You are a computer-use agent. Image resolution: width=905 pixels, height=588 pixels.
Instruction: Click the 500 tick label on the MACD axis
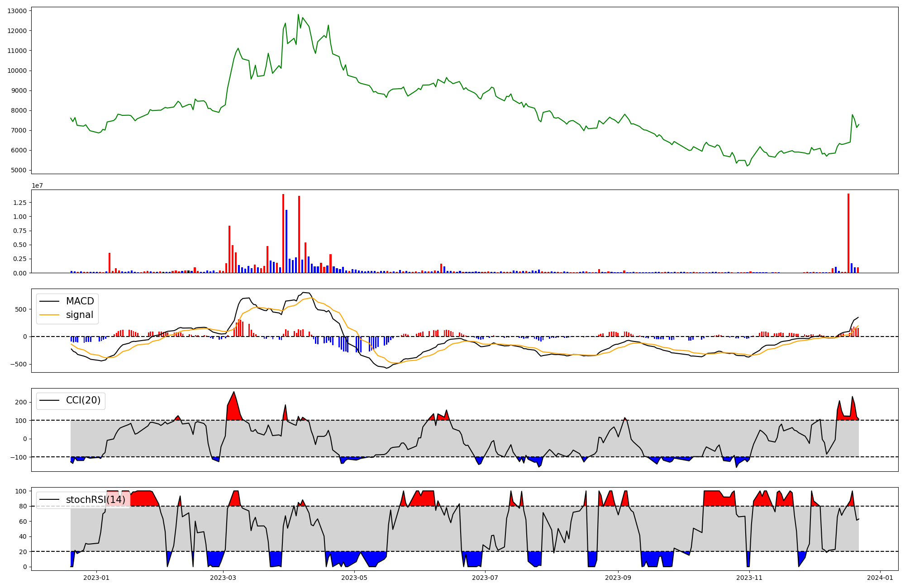tap(21, 309)
